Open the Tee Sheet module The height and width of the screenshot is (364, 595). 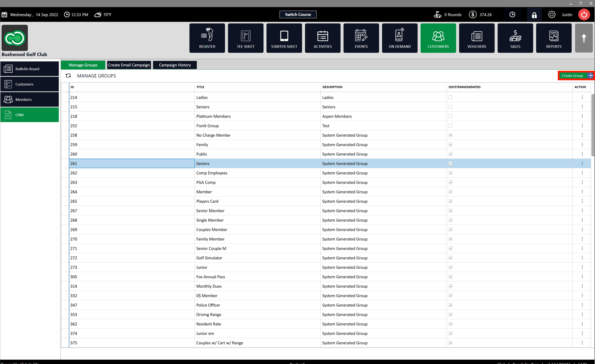coord(245,38)
